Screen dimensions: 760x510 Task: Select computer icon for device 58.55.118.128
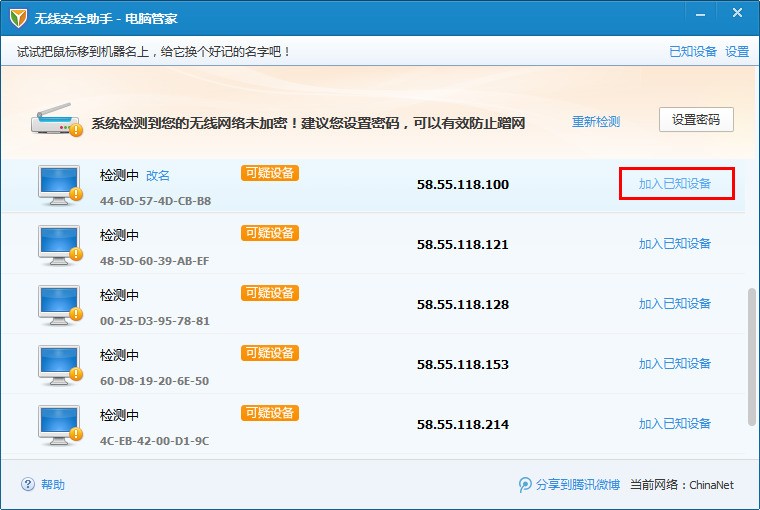pyautogui.click(x=61, y=306)
